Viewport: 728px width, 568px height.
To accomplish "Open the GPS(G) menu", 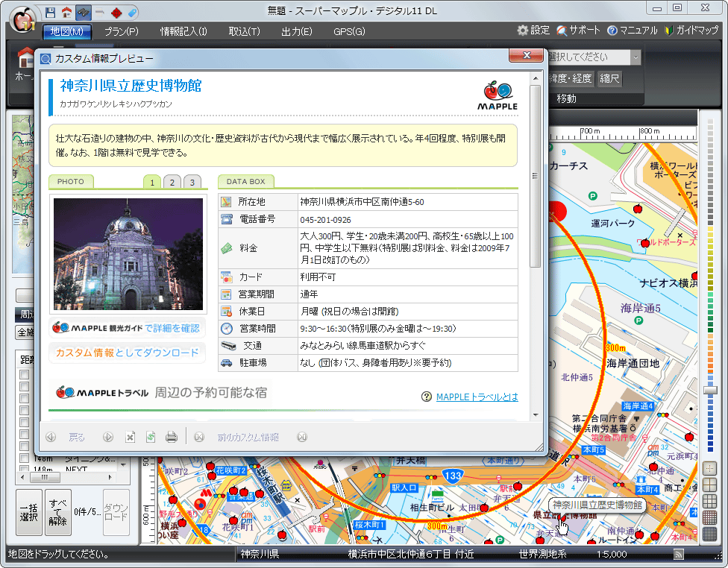I will point(349,31).
